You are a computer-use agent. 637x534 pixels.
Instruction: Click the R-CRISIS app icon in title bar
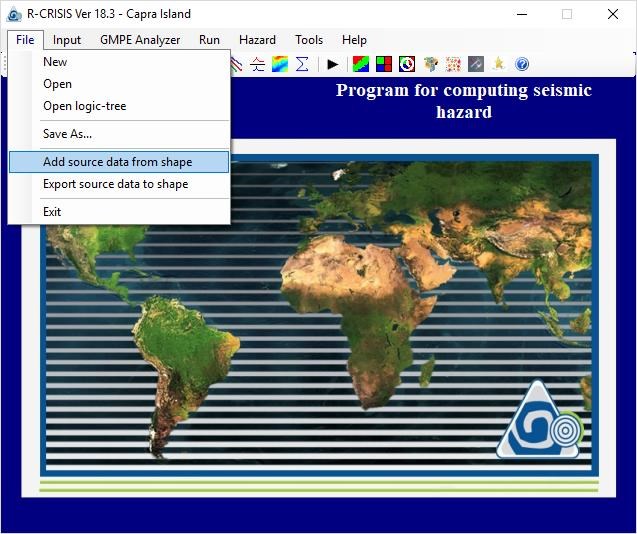(14, 15)
